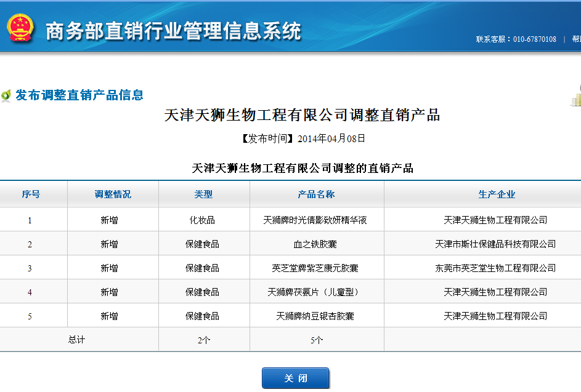Select sequence number 2 in the table
This screenshot has width=581, height=392.
[x=30, y=245]
